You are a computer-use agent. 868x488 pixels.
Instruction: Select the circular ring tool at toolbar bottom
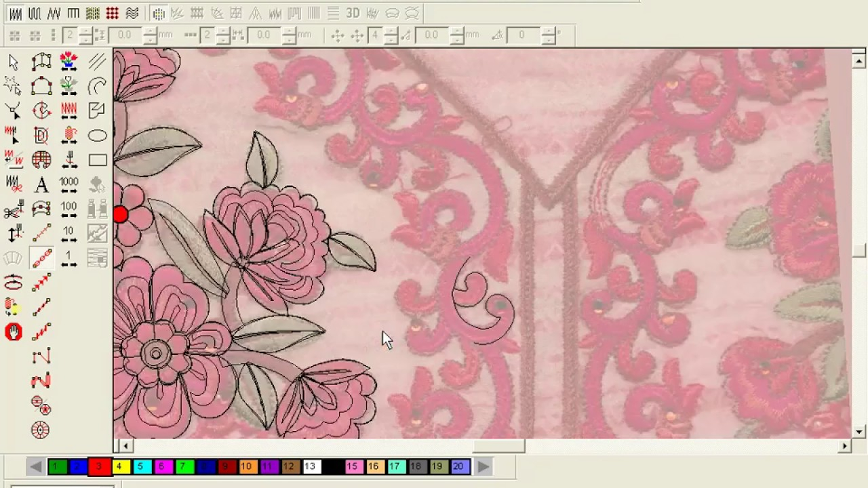coord(40,430)
